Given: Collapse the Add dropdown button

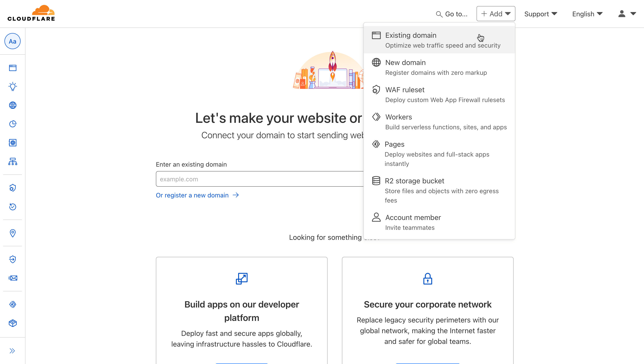Looking at the screenshot, I should (x=496, y=14).
